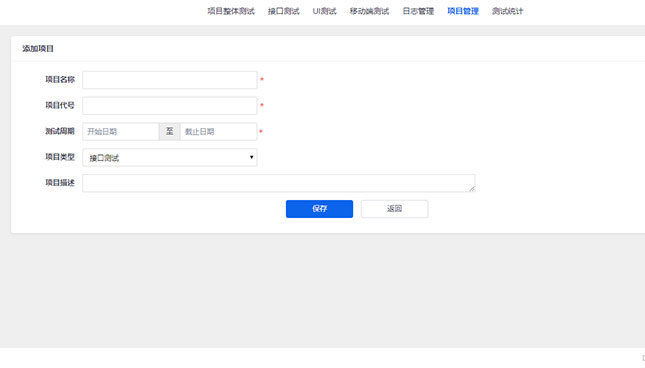Open the 测试统计 tab
Viewport: 645px width, 368px height.
(x=507, y=11)
